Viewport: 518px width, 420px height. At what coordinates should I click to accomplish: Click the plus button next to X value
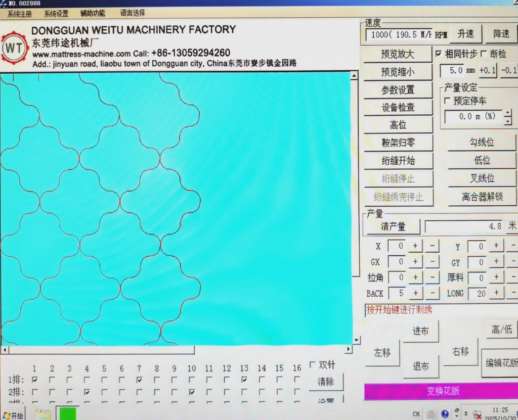(415, 247)
